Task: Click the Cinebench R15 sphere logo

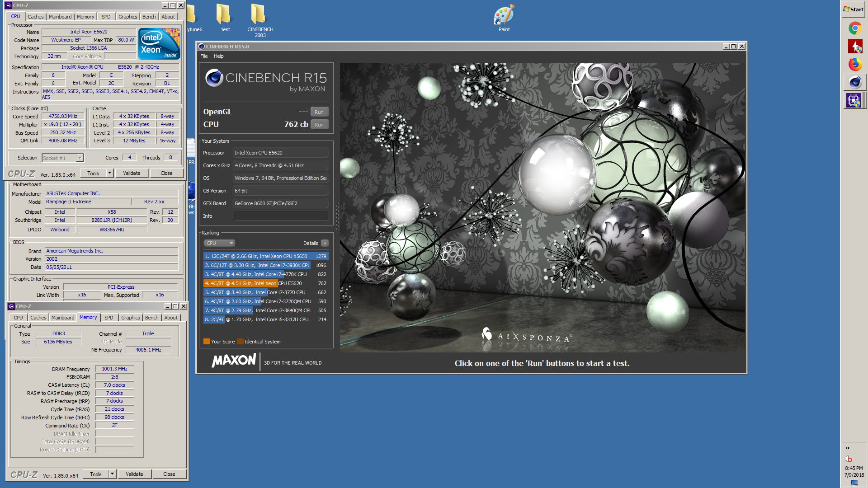Action: point(214,78)
